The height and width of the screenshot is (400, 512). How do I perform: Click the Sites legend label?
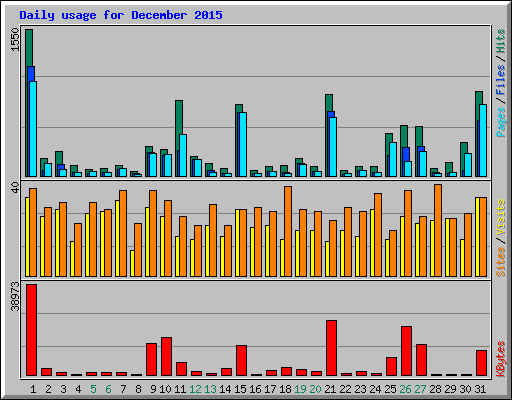pos(501,262)
